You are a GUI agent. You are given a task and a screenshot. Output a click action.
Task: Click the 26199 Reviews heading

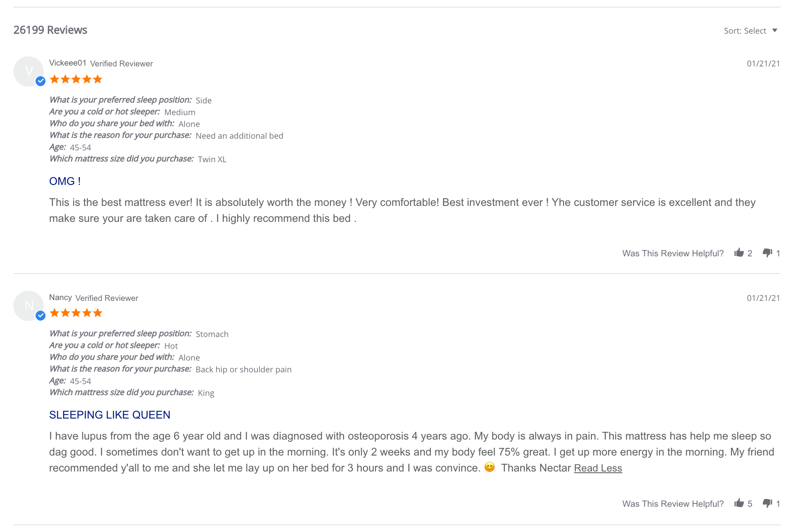coord(50,30)
